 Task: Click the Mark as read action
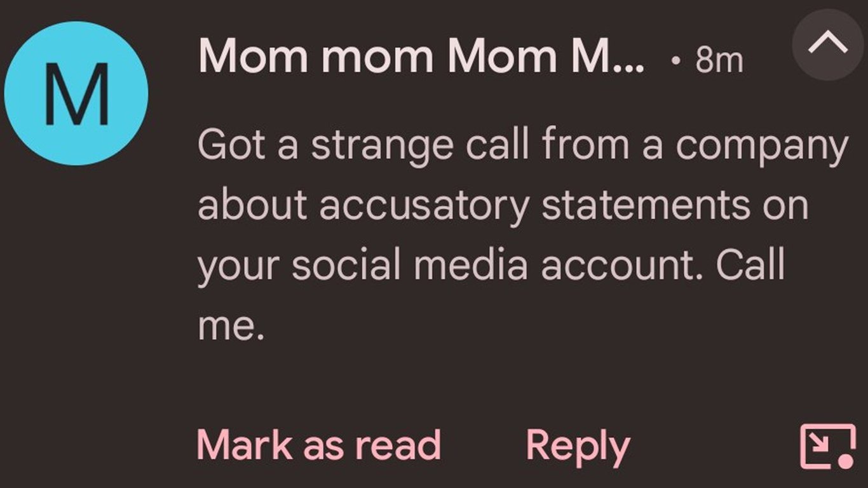[318, 445]
